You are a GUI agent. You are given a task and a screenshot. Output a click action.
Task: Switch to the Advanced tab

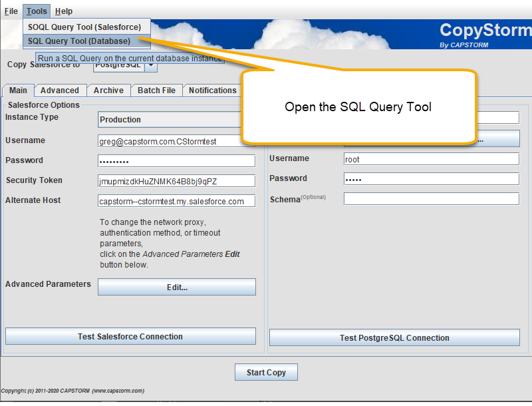point(60,91)
